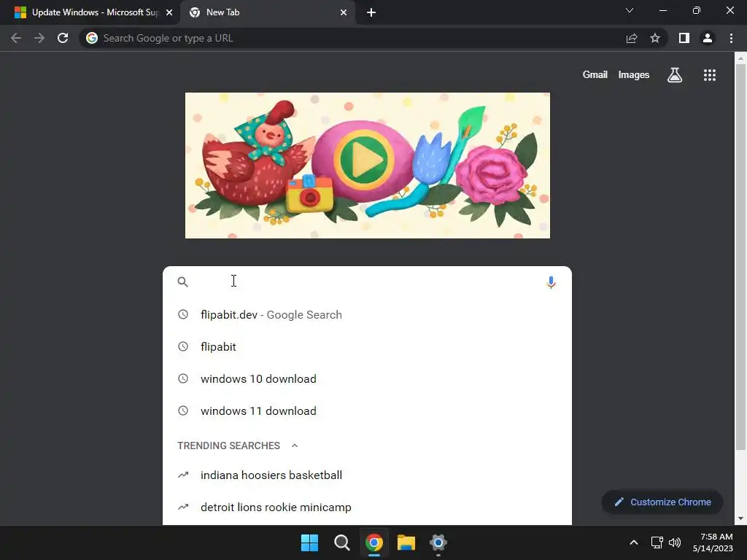Click the Share this page icon
This screenshot has height=560, width=747.
click(x=632, y=38)
